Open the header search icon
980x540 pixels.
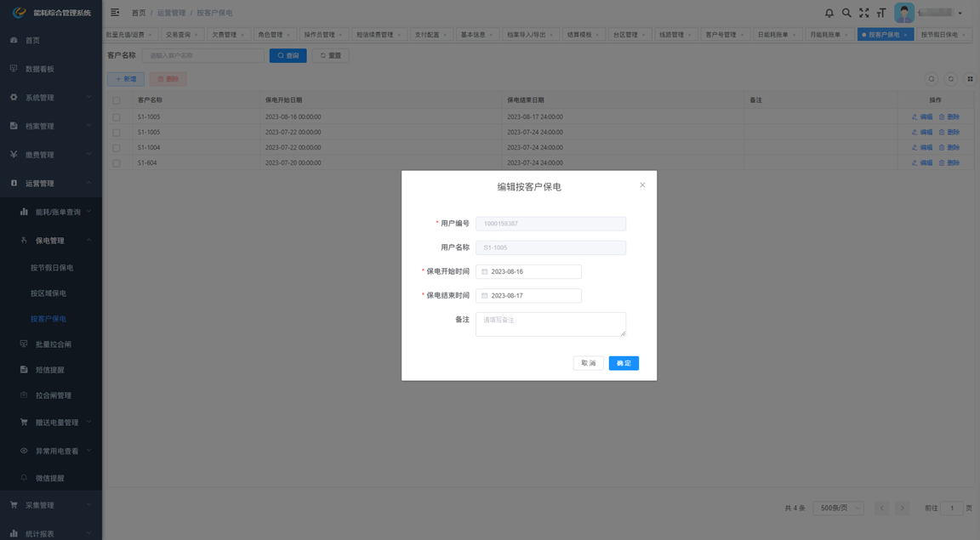click(846, 13)
